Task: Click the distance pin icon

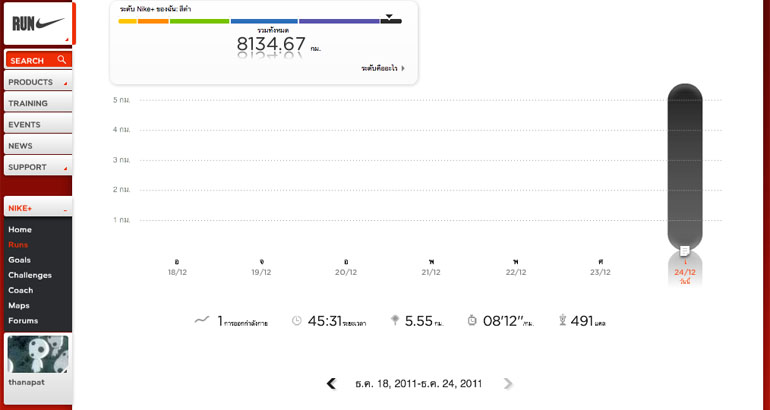Action: (x=395, y=321)
